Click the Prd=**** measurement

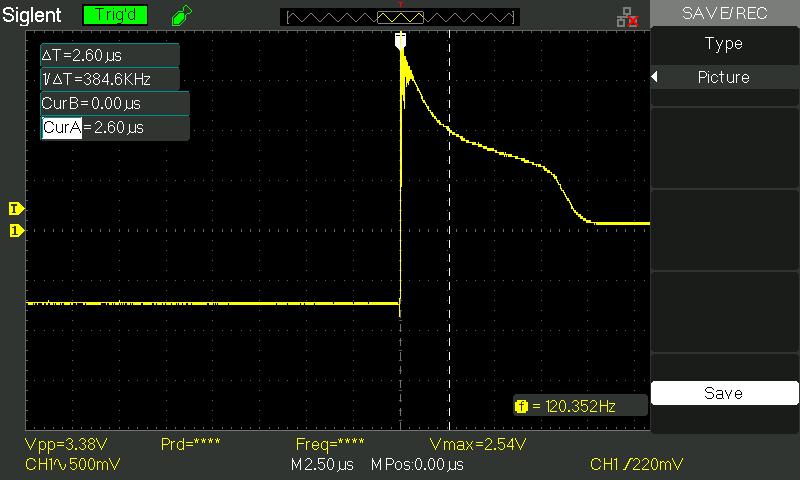[190, 444]
